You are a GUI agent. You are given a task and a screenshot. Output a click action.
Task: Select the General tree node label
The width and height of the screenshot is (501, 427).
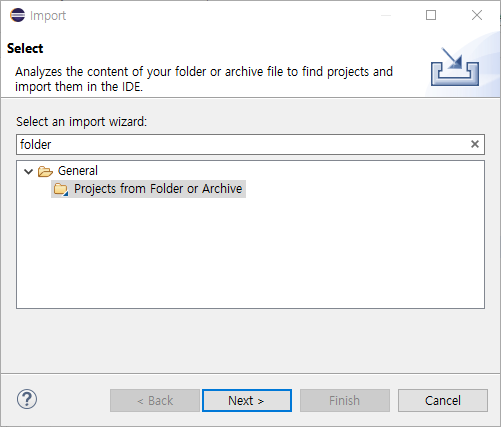tap(78, 171)
